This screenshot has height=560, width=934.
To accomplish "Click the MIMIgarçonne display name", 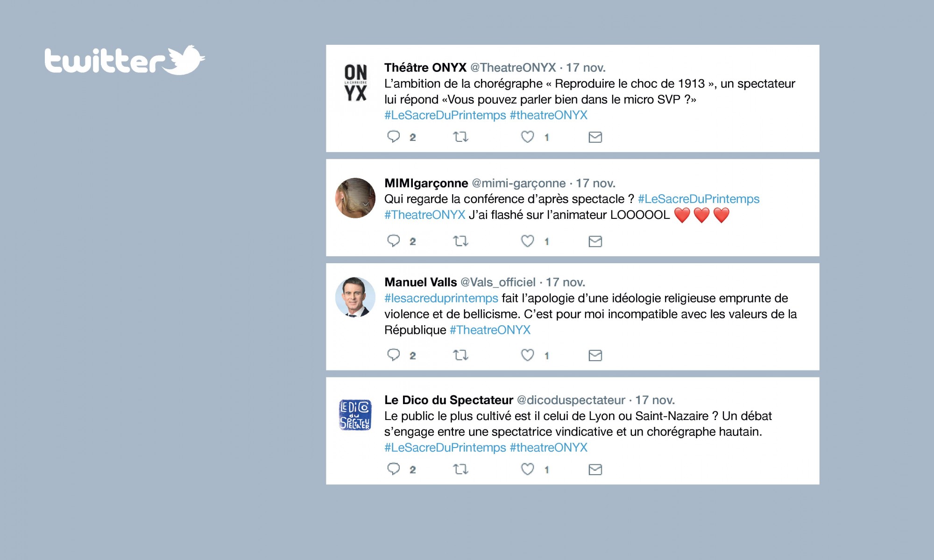I will click(426, 183).
